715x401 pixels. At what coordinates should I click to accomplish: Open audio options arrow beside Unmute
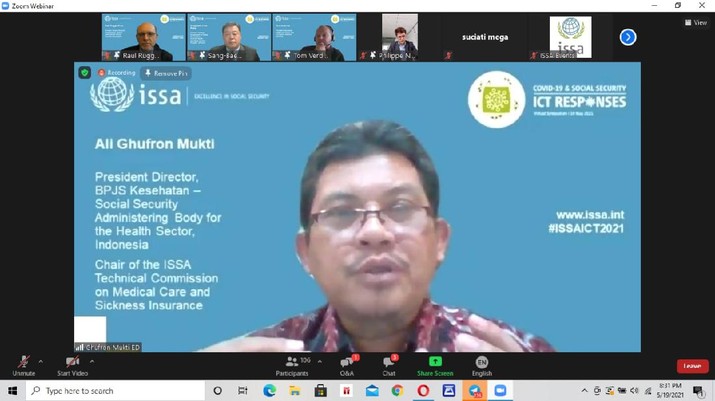(41, 362)
